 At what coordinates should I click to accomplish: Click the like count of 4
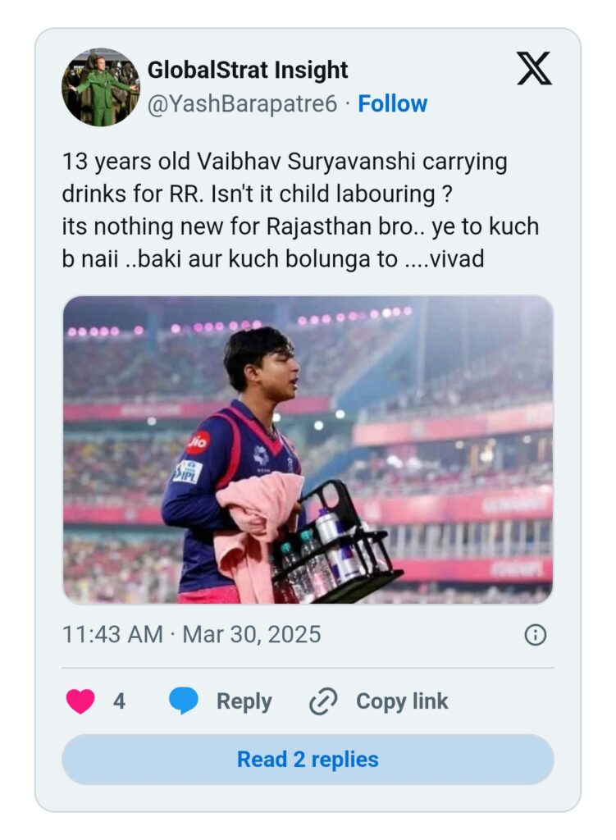pos(119,702)
